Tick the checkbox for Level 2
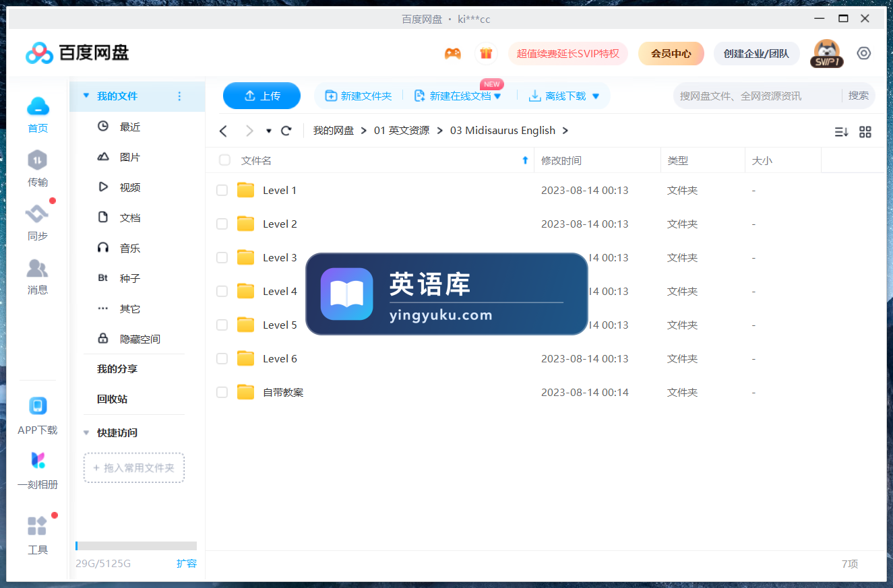The height and width of the screenshot is (588, 893). coord(222,224)
